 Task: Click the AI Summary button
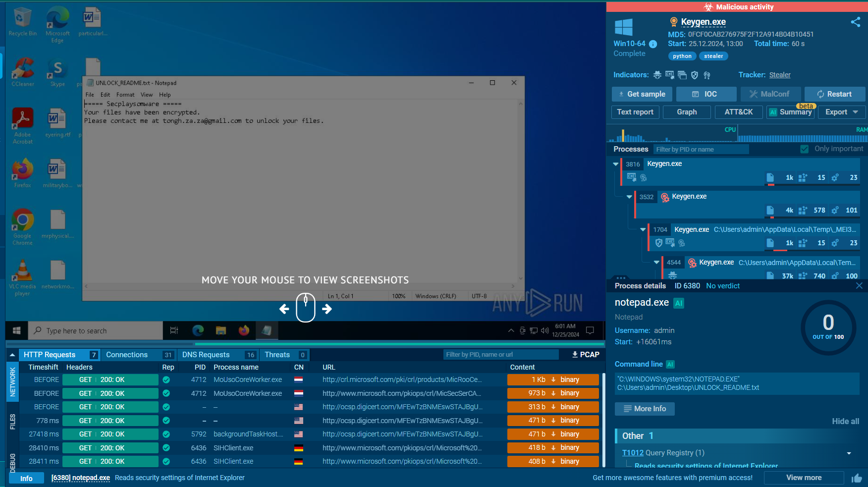[790, 112]
